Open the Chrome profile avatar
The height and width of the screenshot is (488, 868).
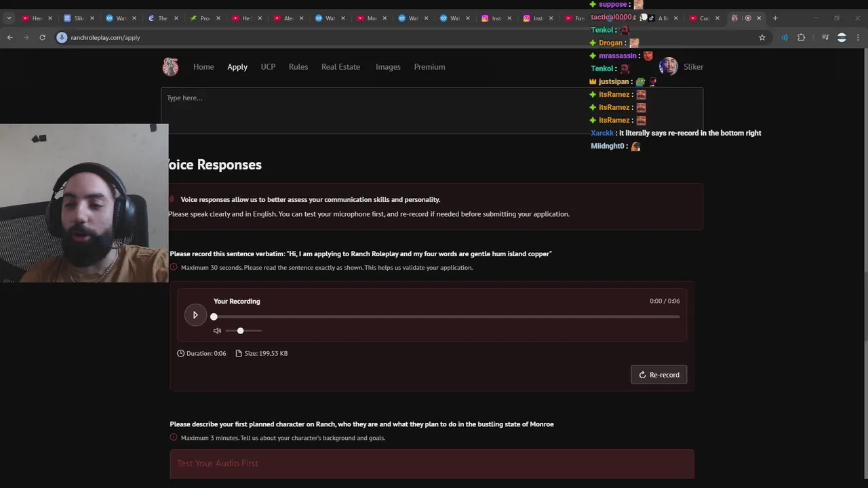[x=842, y=37]
